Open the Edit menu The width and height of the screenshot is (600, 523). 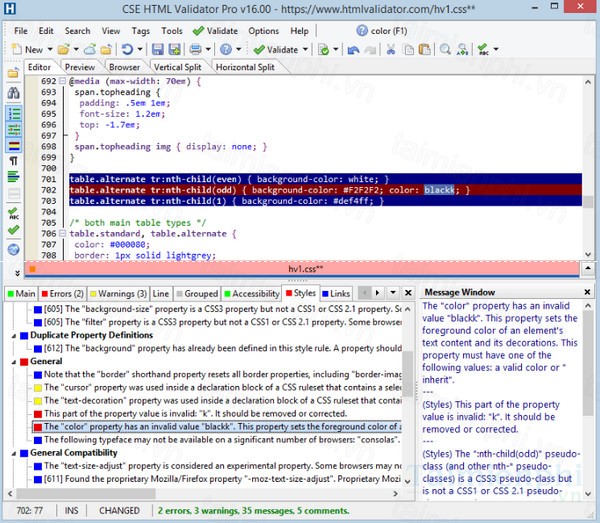(x=46, y=31)
